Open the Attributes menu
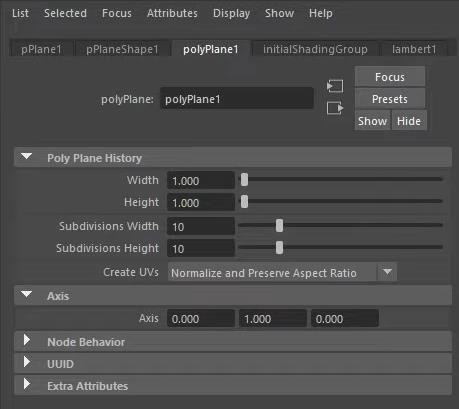Viewport: 459px width, 409px height. [x=172, y=13]
